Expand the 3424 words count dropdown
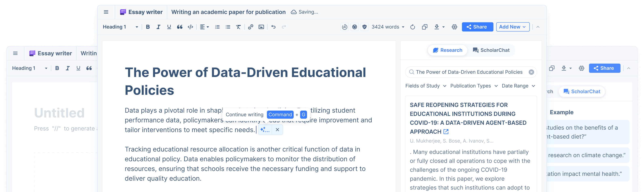Screen dimensions: 644x192 pos(388,27)
